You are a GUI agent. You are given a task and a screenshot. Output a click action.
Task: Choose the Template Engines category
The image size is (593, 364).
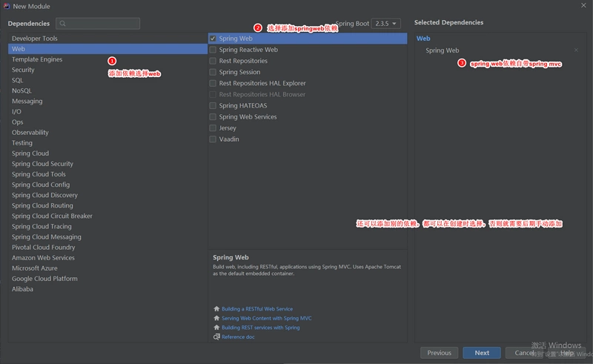point(107,59)
